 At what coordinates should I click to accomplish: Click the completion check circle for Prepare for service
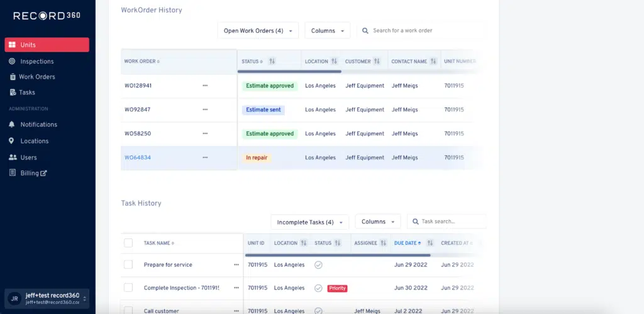(x=318, y=265)
